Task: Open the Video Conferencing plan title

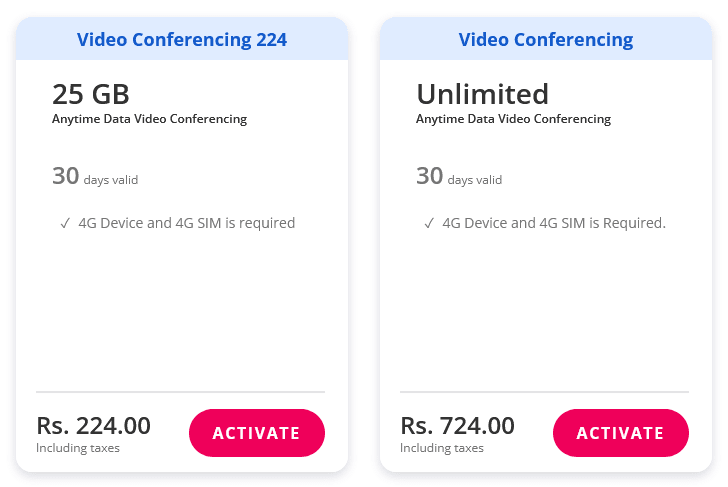Action: pyautogui.click(x=546, y=40)
